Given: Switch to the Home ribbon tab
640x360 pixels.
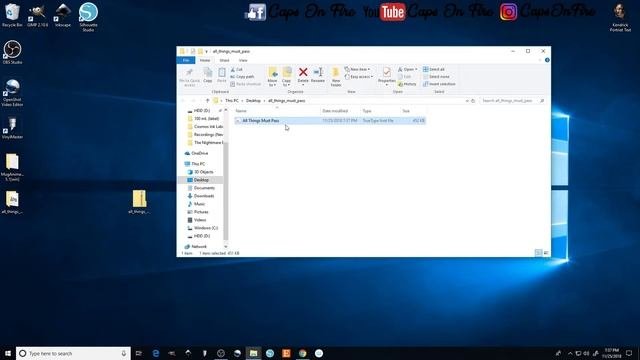Looking at the screenshot, I should click(x=205, y=60).
